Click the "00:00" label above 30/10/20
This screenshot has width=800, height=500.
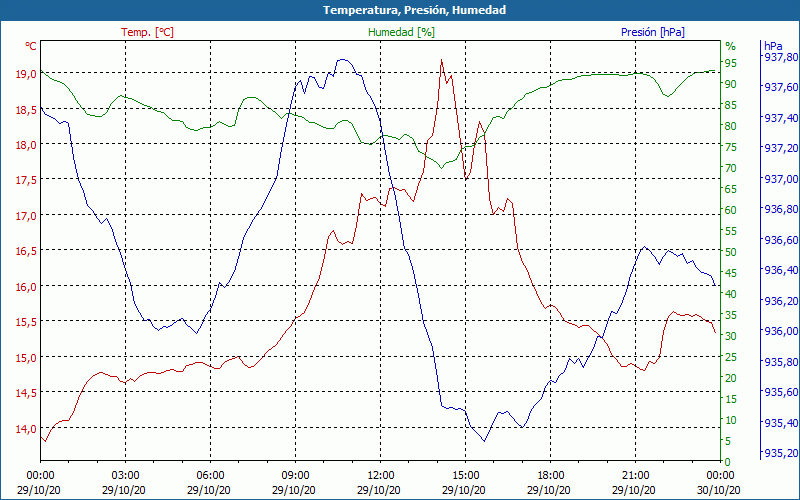pyautogui.click(x=720, y=476)
